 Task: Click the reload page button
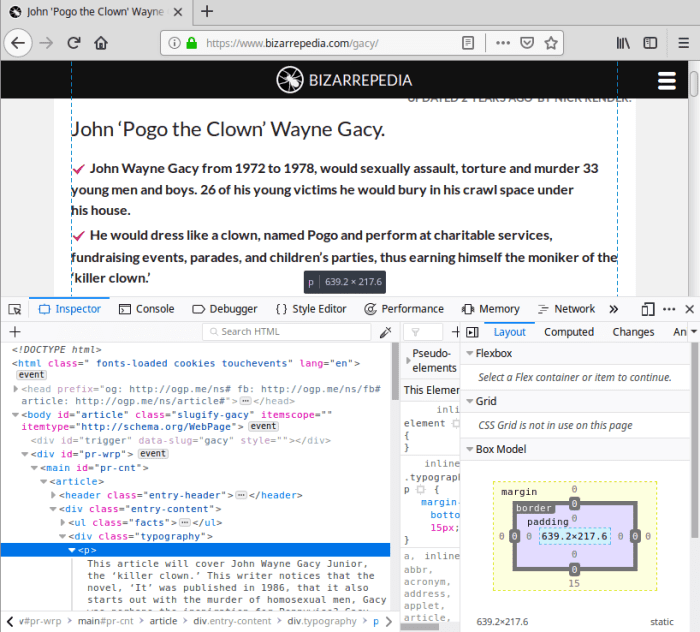(73, 43)
